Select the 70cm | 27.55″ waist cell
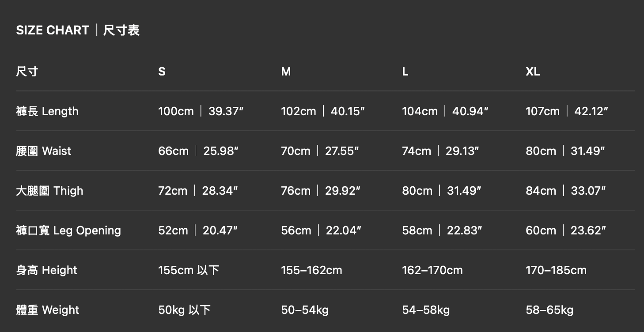The height and width of the screenshot is (332, 644). (x=320, y=151)
